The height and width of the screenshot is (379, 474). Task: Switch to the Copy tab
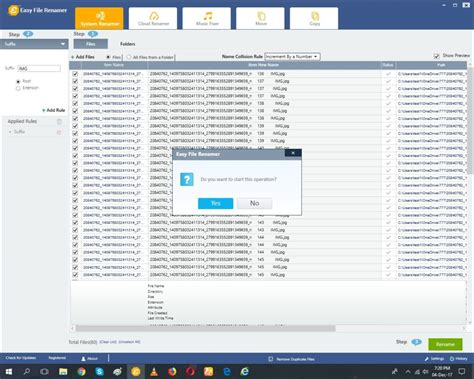(314, 19)
